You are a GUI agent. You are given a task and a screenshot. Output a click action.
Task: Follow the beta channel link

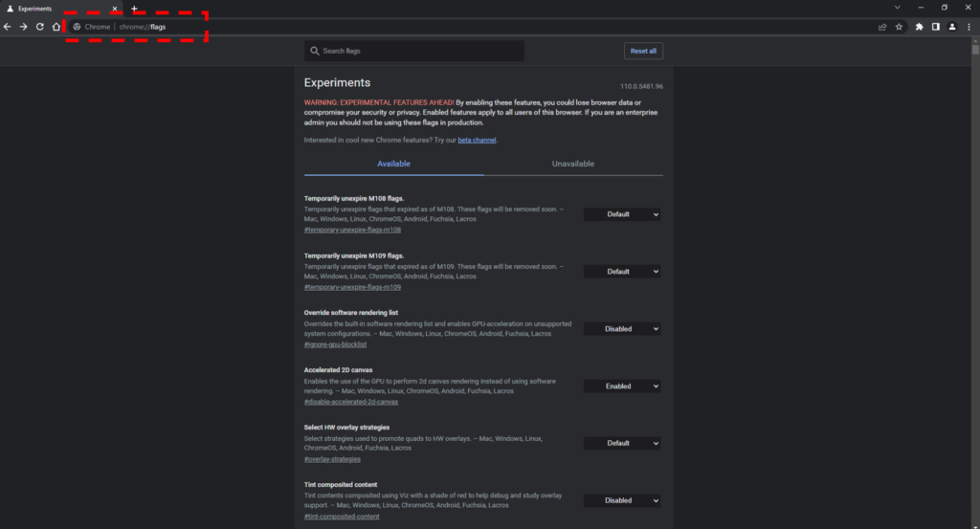click(477, 141)
